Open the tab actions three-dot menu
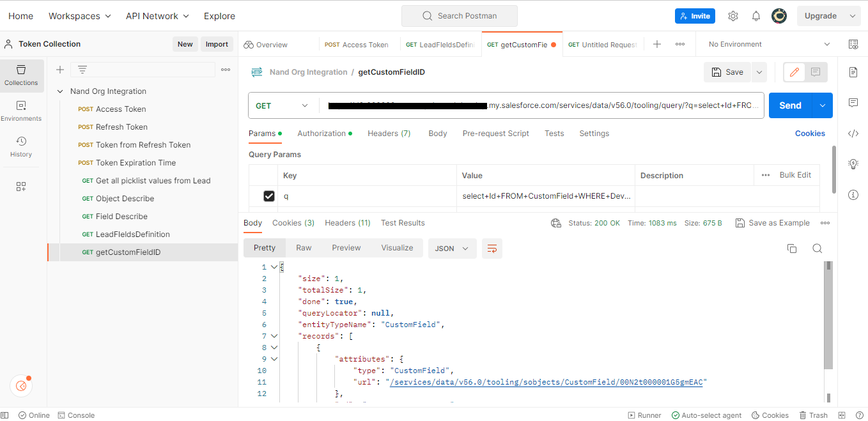This screenshot has width=868, height=421. (x=680, y=44)
